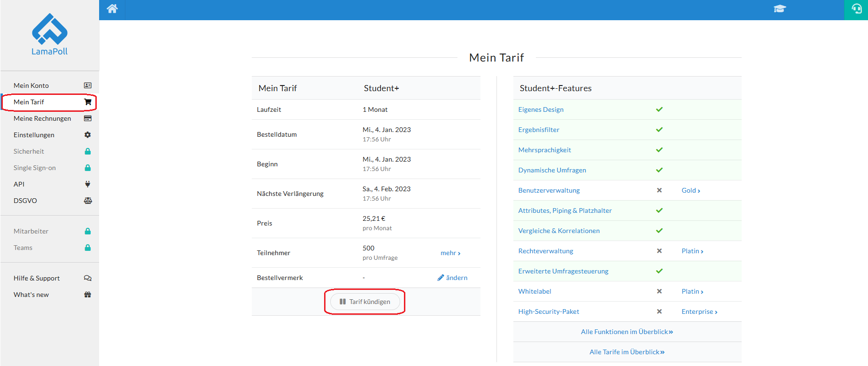Click the gear icon beside Einstellungen

coord(88,135)
